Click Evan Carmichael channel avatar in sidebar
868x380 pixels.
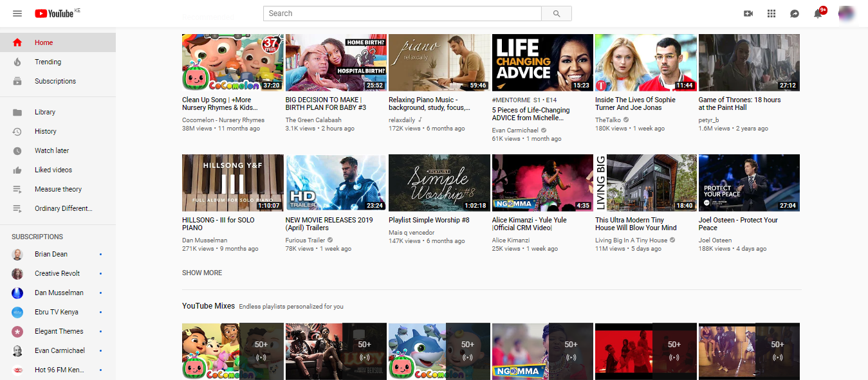pyautogui.click(x=17, y=350)
